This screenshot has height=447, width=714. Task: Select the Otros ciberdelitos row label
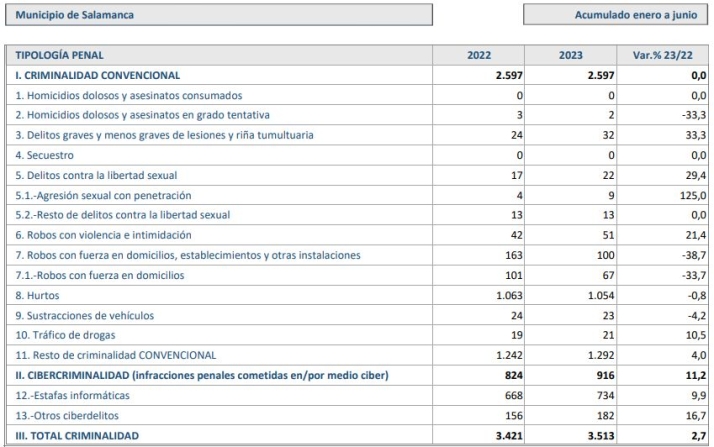pyautogui.click(x=66, y=415)
